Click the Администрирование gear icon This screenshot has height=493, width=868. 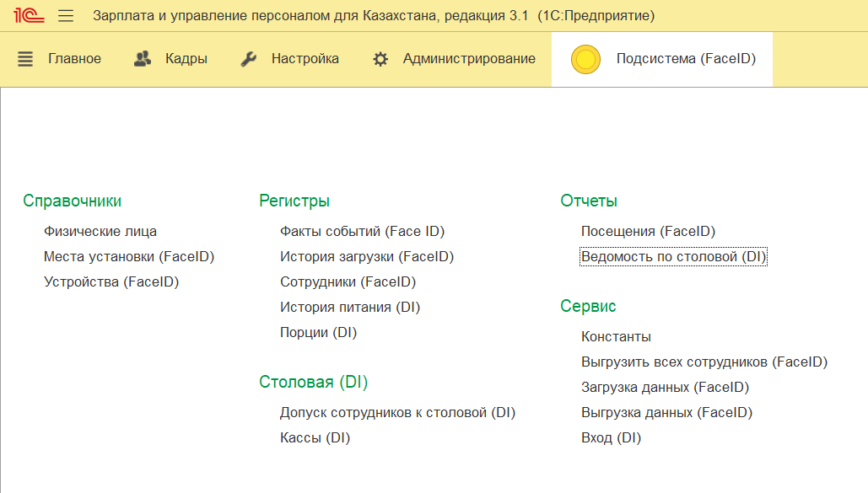[x=380, y=59]
